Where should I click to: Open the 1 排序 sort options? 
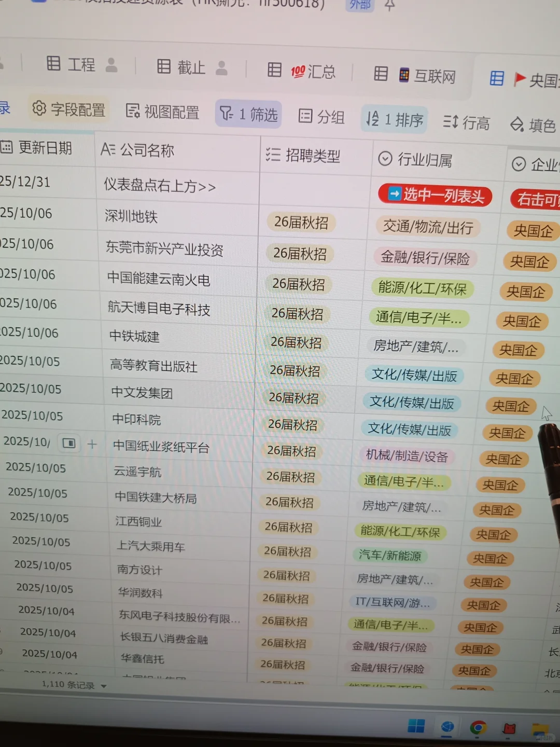pos(395,119)
